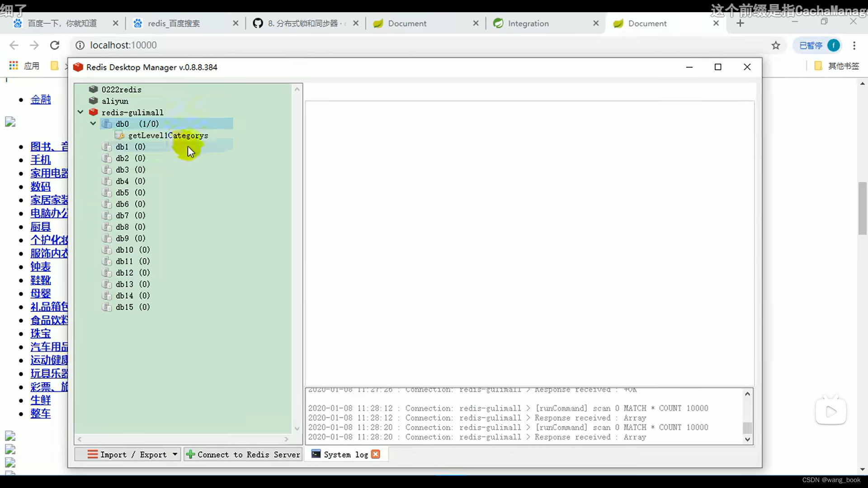Image resolution: width=868 pixels, height=488 pixels.
Task: Open the 钟表 category link
Action: [x=41, y=267]
